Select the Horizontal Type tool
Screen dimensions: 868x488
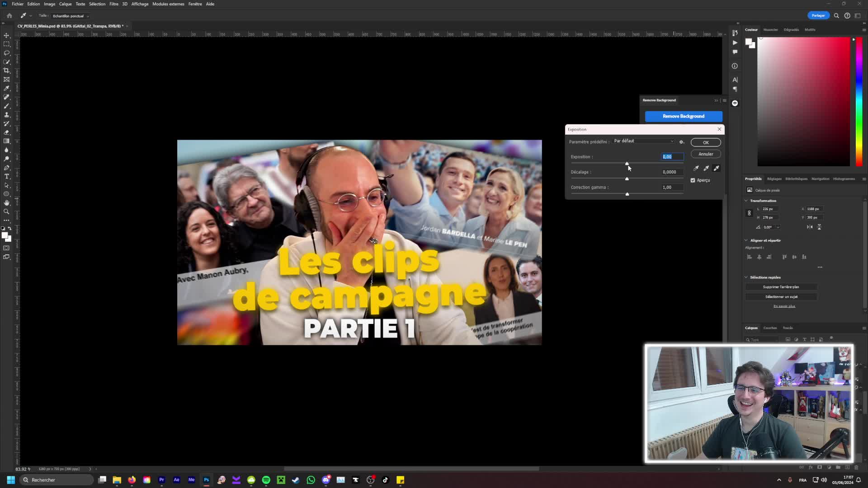point(6,176)
